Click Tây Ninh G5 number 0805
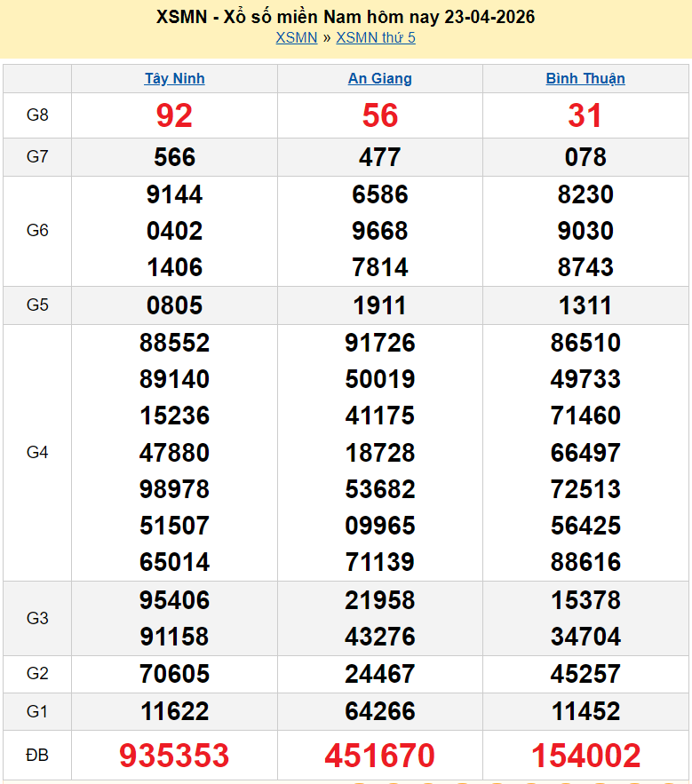This screenshot has height=784, width=692. pyautogui.click(x=174, y=305)
